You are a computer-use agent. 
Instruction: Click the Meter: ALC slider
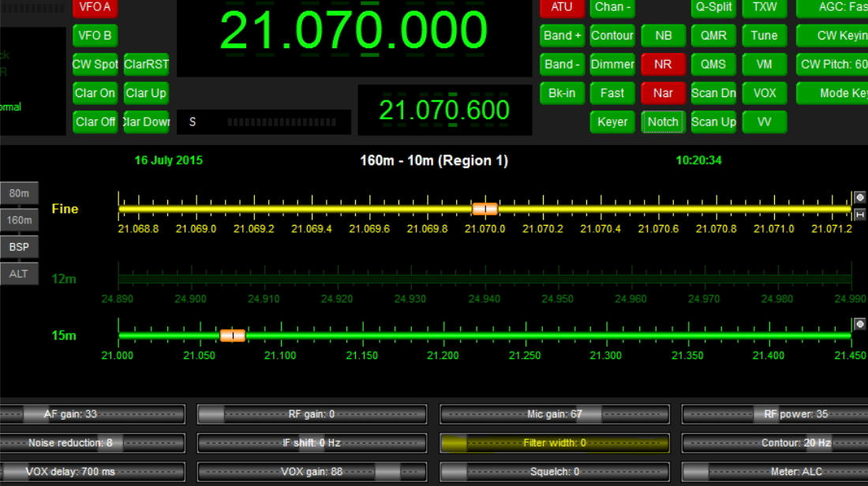pos(775,472)
